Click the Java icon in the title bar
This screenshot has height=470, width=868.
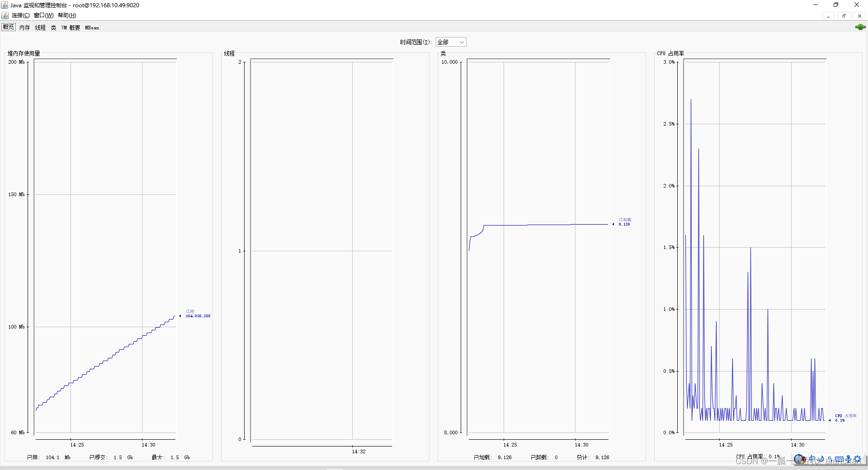pos(5,5)
